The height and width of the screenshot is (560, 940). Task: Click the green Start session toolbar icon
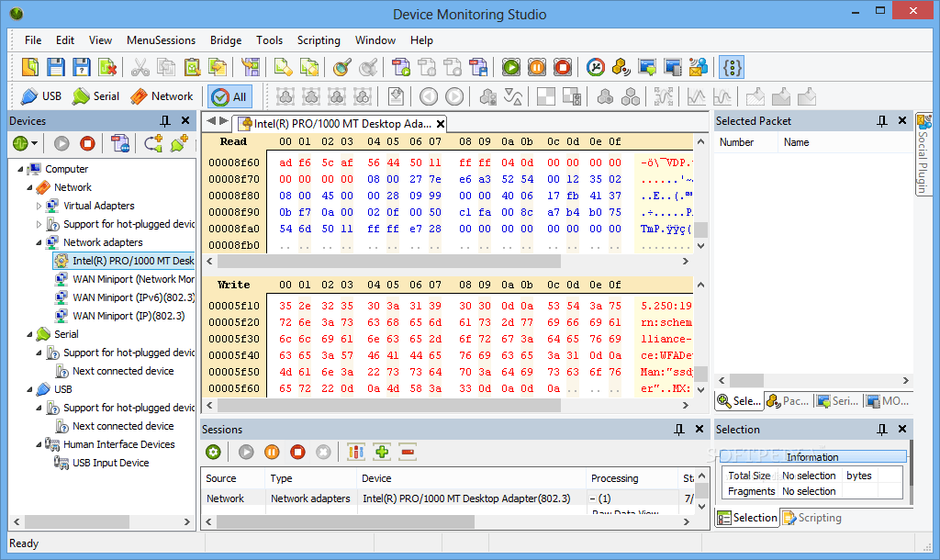(511, 67)
